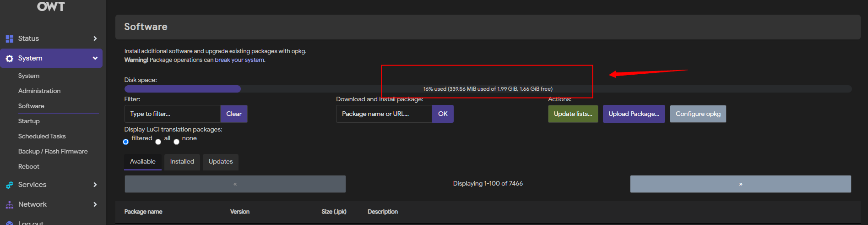Image resolution: width=868 pixels, height=225 pixels.
Task: Select the all translation packages radio
Action: pos(158,142)
